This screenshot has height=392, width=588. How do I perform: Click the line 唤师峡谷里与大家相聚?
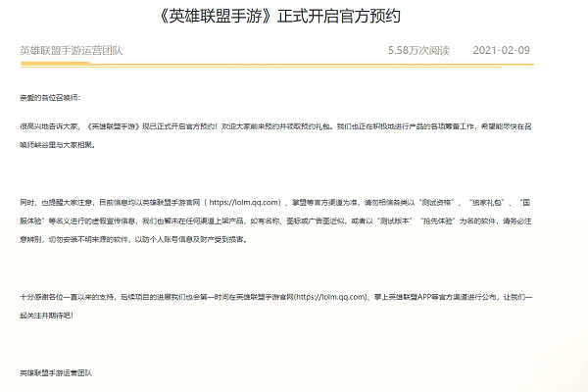pyautogui.click(x=58, y=145)
